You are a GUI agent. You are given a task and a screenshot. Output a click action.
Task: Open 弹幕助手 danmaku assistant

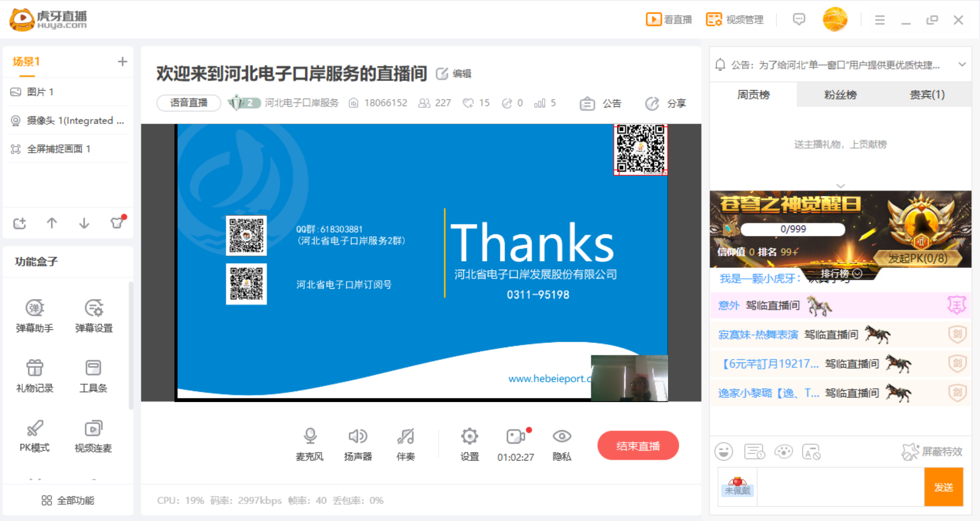tap(34, 316)
